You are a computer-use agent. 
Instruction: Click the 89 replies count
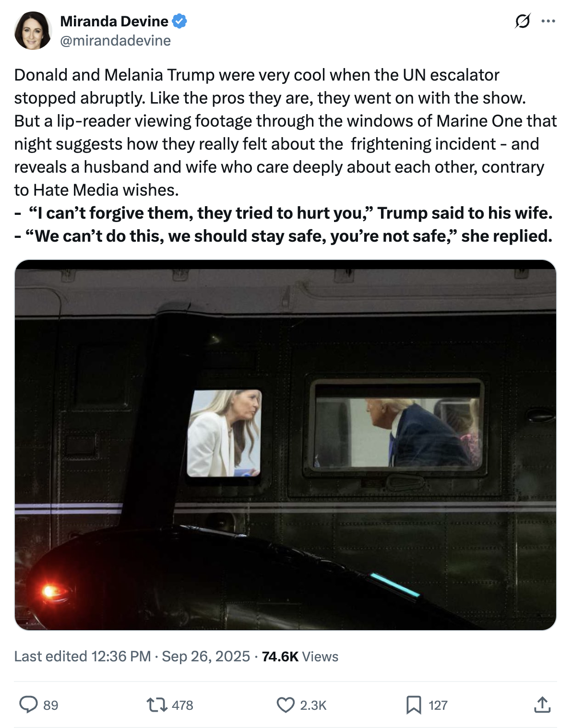tap(50, 705)
